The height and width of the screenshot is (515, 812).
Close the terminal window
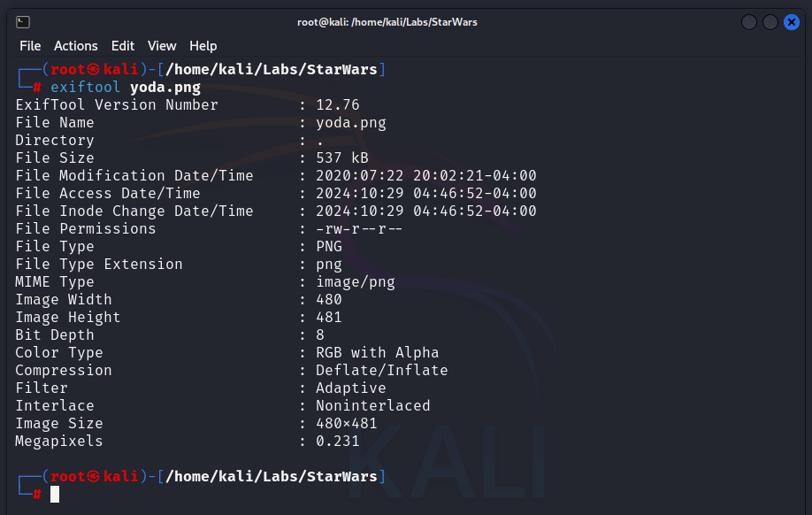[x=792, y=22]
